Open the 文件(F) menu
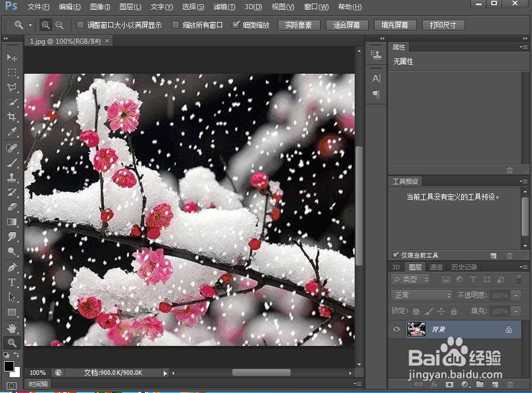Viewport: 532px width, 393px height. pyautogui.click(x=39, y=6)
